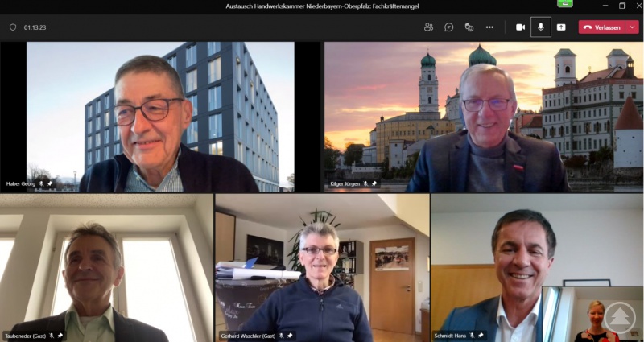Toggle the camera on or off
This screenshot has width=644, height=342.
[x=520, y=27]
